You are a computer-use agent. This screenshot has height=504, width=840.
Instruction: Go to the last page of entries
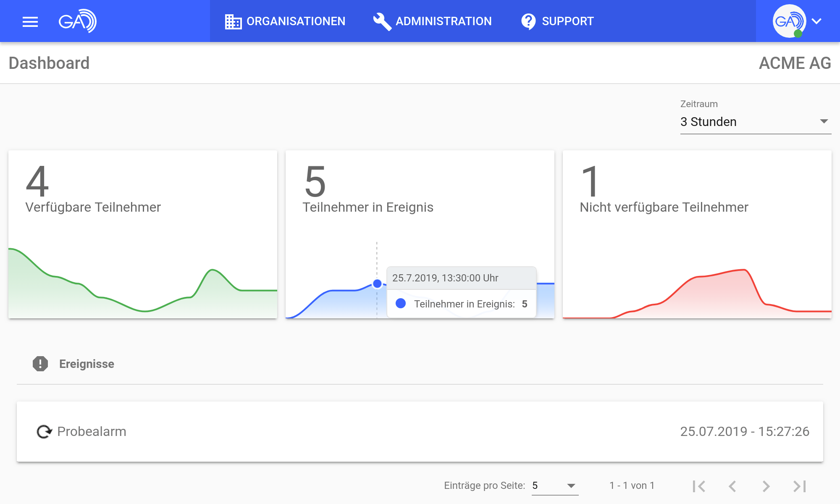click(799, 486)
